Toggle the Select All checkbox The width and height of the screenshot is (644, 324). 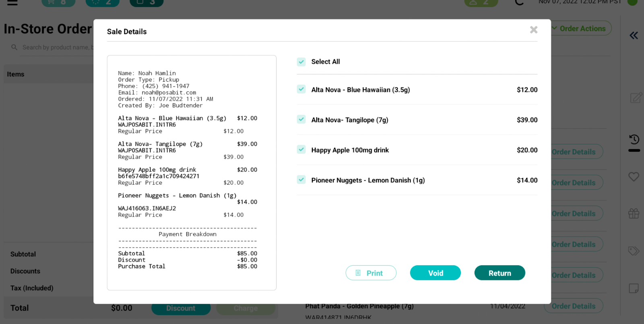(x=301, y=62)
